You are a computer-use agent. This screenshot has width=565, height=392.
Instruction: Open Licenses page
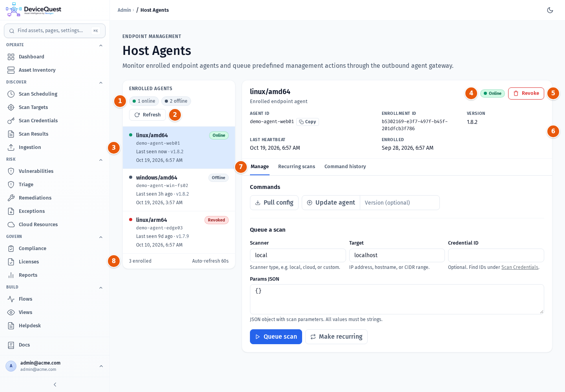(x=55, y=262)
